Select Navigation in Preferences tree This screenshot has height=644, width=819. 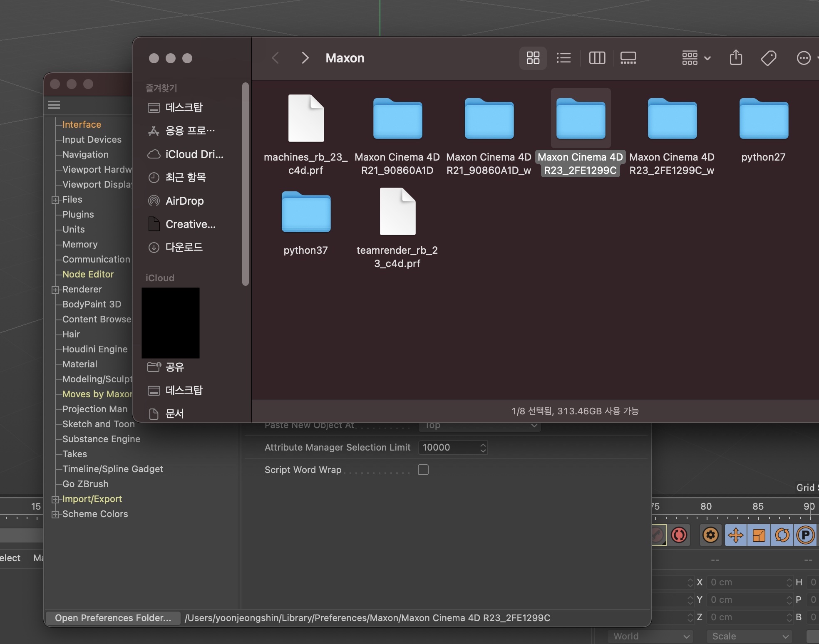click(x=85, y=154)
